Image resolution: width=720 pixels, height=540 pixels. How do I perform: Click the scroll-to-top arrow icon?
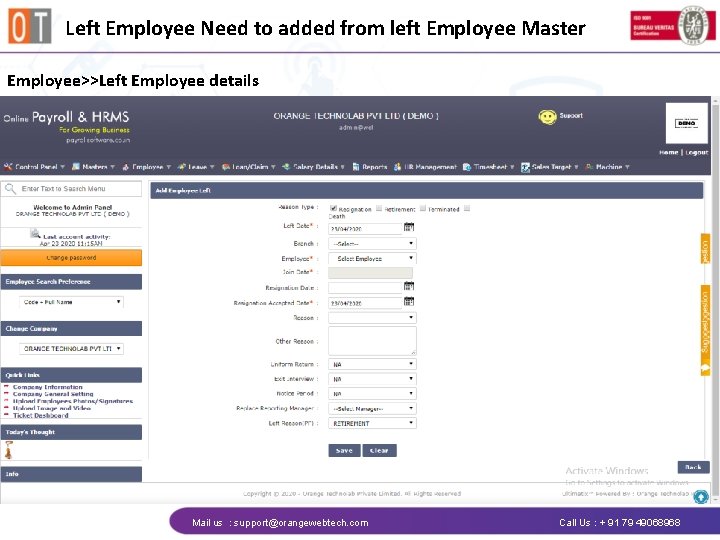701,497
